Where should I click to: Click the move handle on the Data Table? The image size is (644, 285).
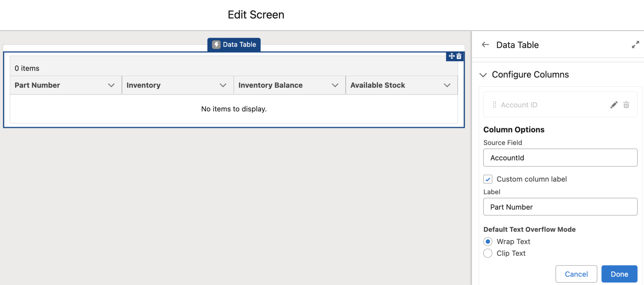click(x=452, y=57)
